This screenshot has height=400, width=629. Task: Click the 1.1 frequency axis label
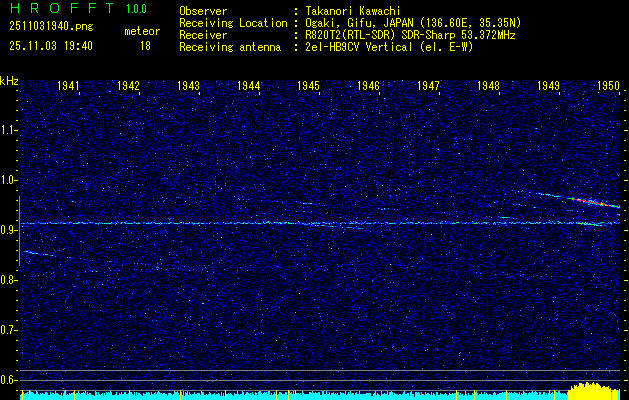[9, 130]
